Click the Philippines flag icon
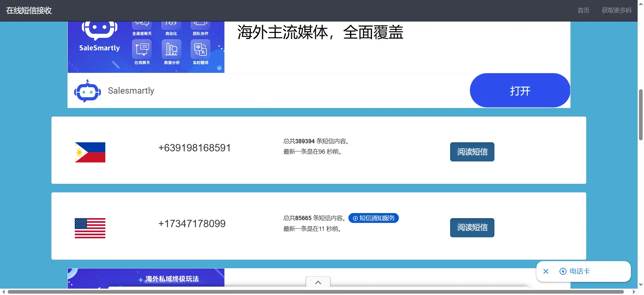The height and width of the screenshot is (295, 644). [90, 152]
